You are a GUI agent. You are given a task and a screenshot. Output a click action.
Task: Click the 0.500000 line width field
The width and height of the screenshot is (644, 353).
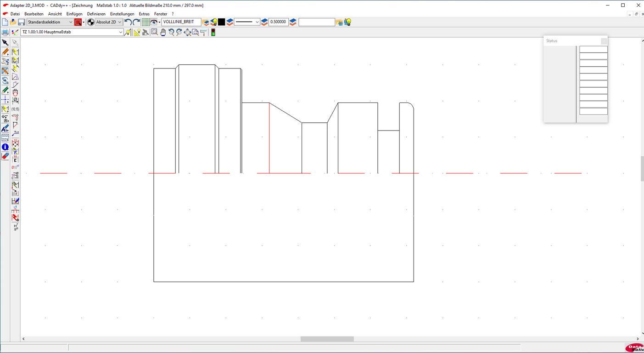pos(278,22)
